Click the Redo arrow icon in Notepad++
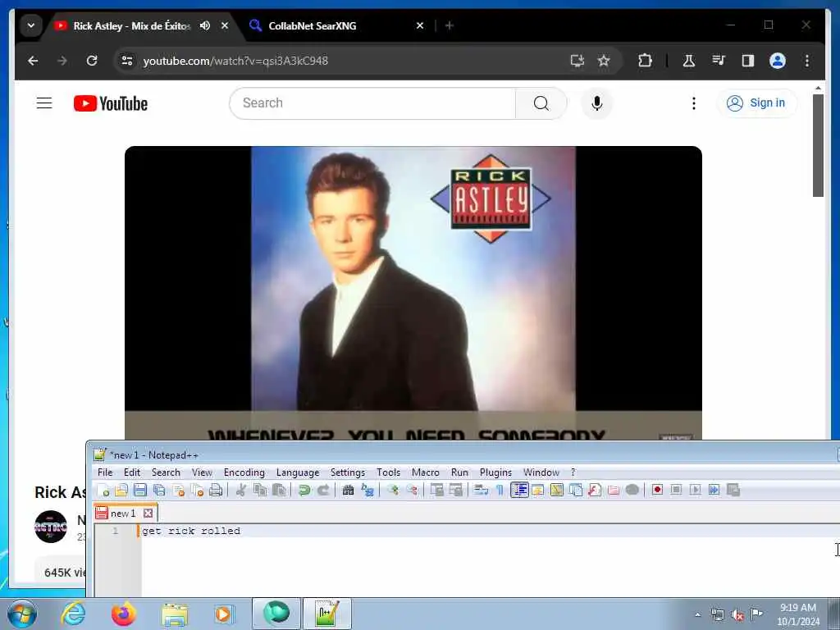Viewport: 840px width, 630px height. (323, 490)
